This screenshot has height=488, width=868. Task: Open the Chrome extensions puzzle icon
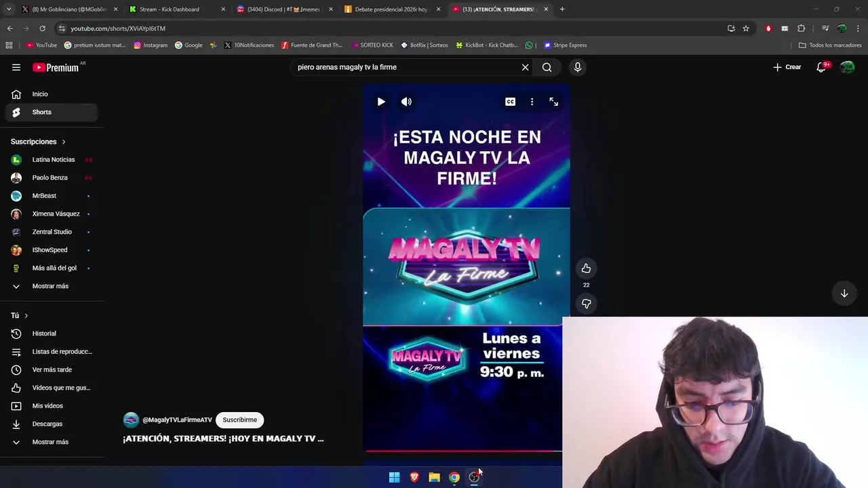pyautogui.click(x=801, y=28)
